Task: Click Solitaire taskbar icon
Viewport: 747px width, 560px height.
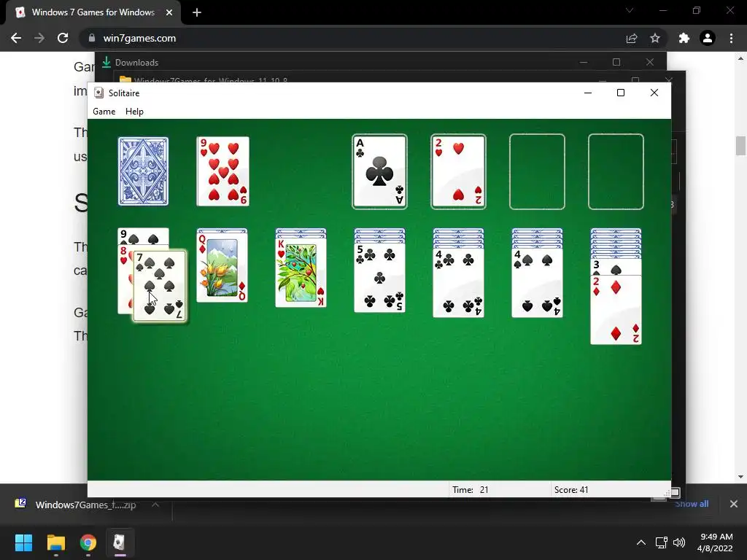Action: click(120, 542)
